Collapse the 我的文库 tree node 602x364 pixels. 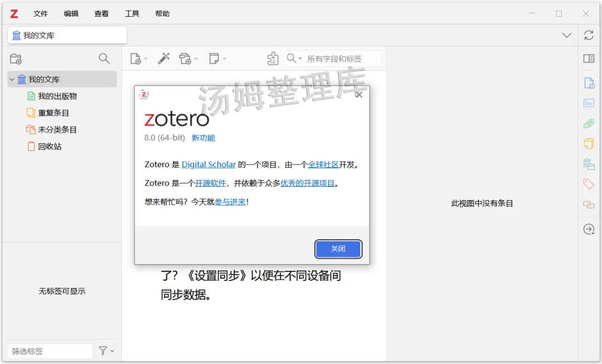(12, 80)
